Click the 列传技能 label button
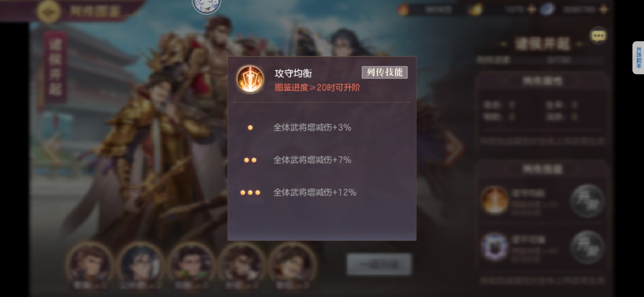644x297 pixels. point(384,72)
